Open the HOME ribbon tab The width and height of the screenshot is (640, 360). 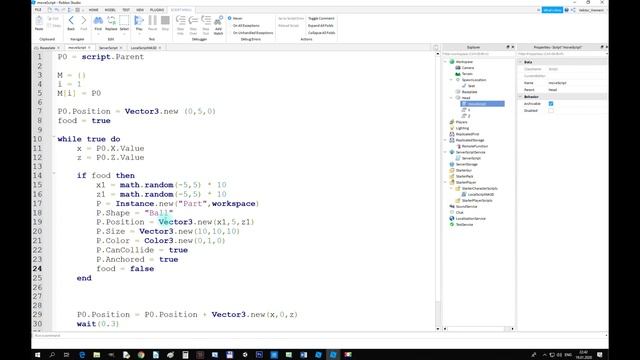coord(93,10)
